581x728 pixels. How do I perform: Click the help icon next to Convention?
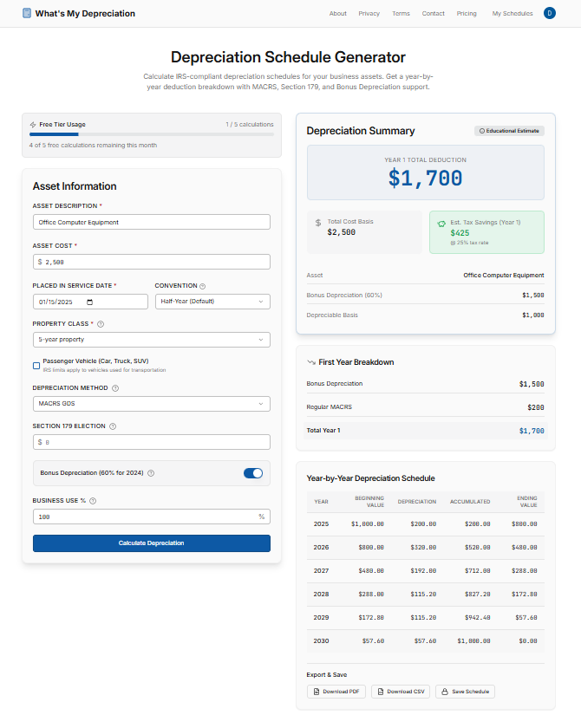(x=202, y=285)
